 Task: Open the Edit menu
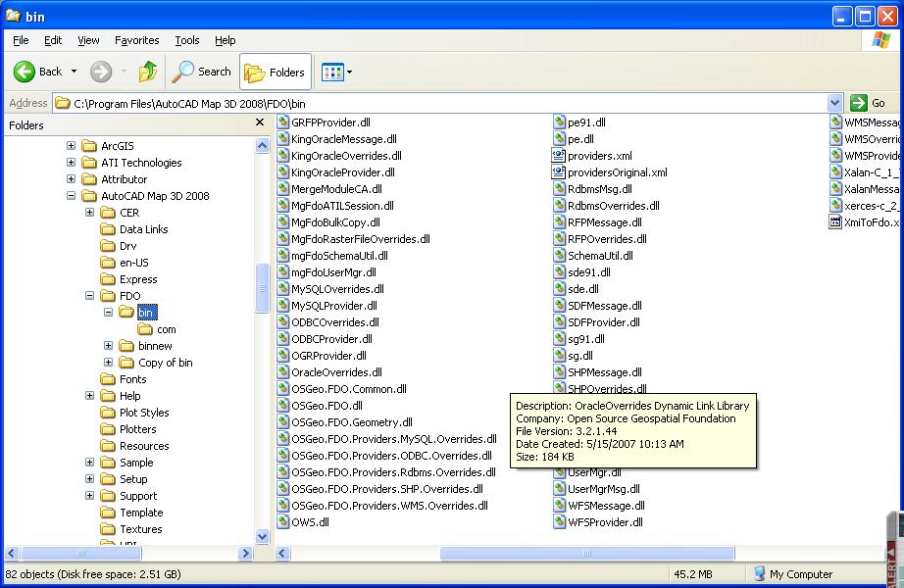(x=53, y=40)
